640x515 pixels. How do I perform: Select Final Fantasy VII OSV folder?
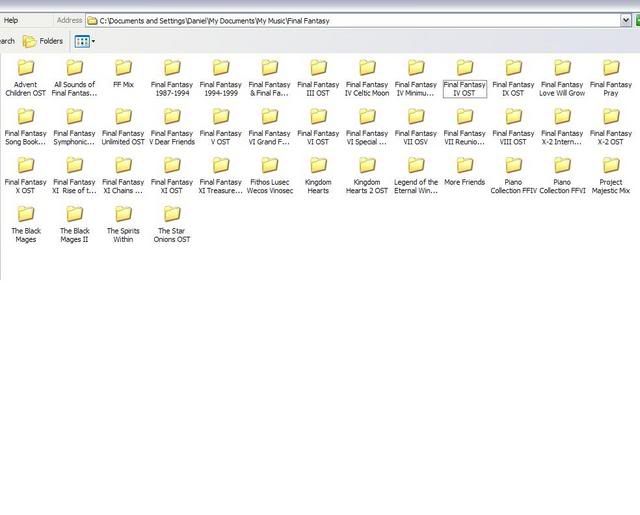[416, 127]
